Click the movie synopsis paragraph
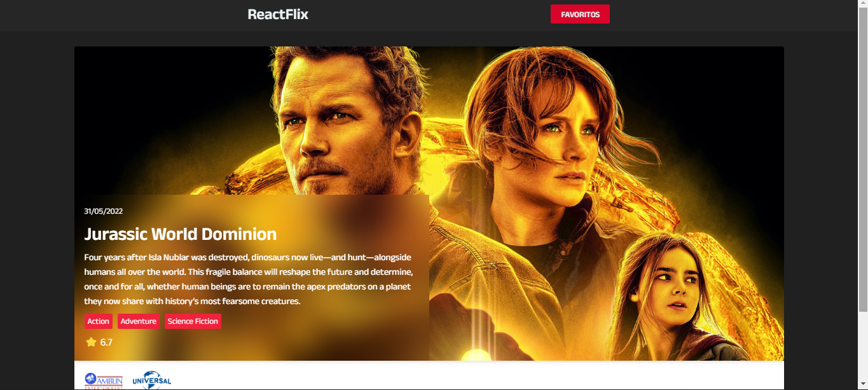 (x=249, y=279)
